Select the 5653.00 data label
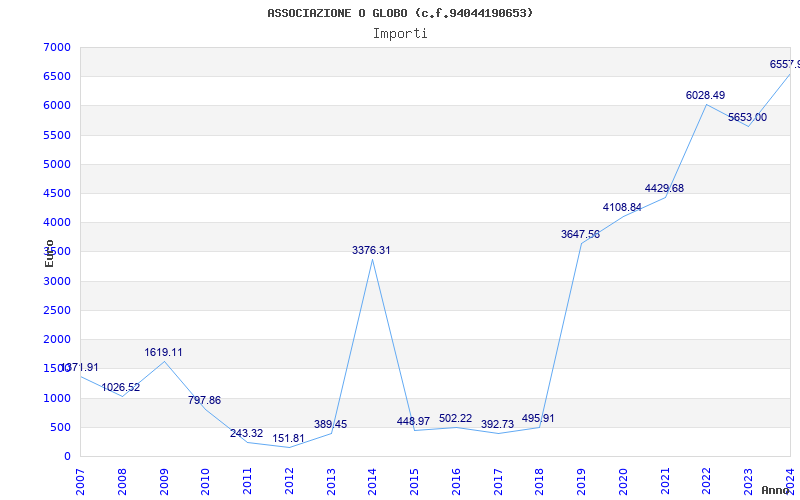This screenshot has width=800, height=500. pos(747,117)
